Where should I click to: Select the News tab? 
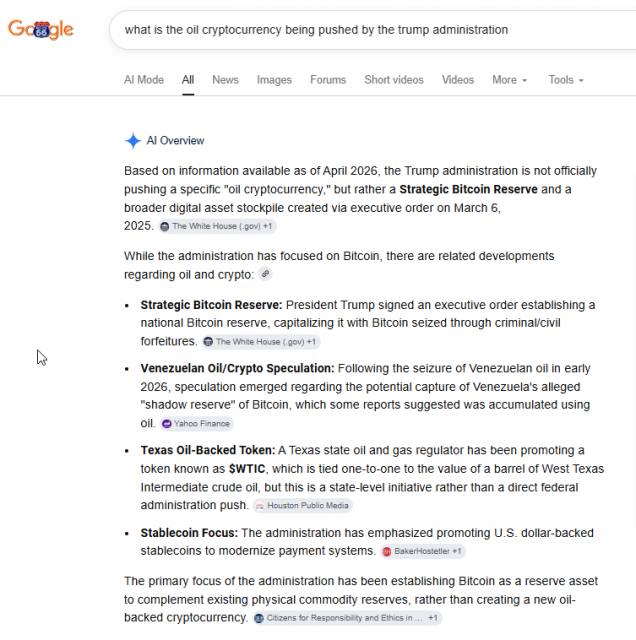point(225,80)
